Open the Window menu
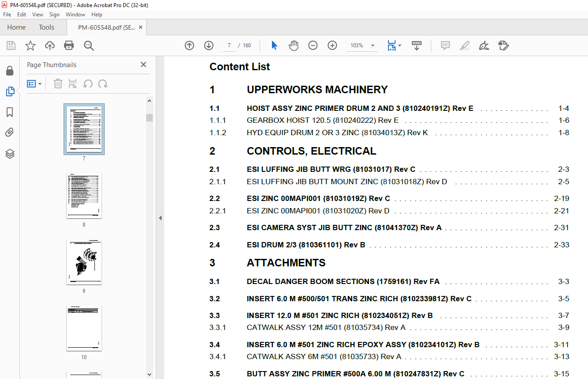 pyautogui.click(x=75, y=15)
